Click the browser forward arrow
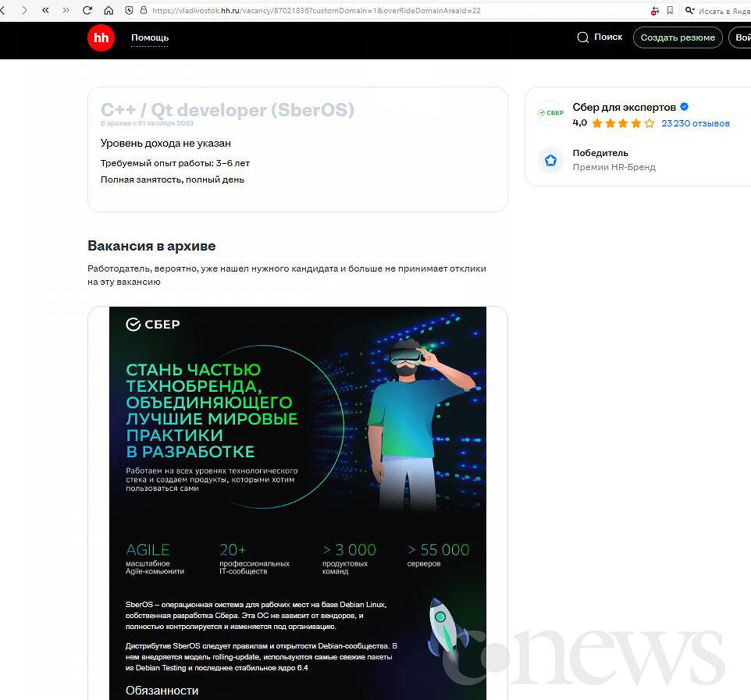751x700 pixels. point(24,10)
